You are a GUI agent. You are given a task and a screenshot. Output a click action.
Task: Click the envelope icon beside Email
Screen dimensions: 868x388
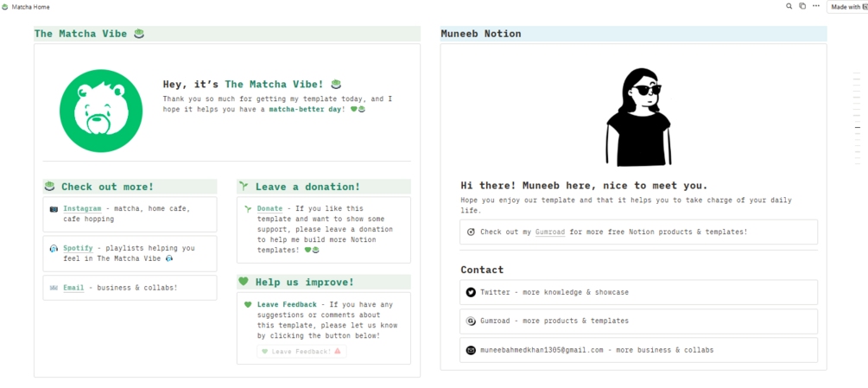pyautogui.click(x=54, y=288)
